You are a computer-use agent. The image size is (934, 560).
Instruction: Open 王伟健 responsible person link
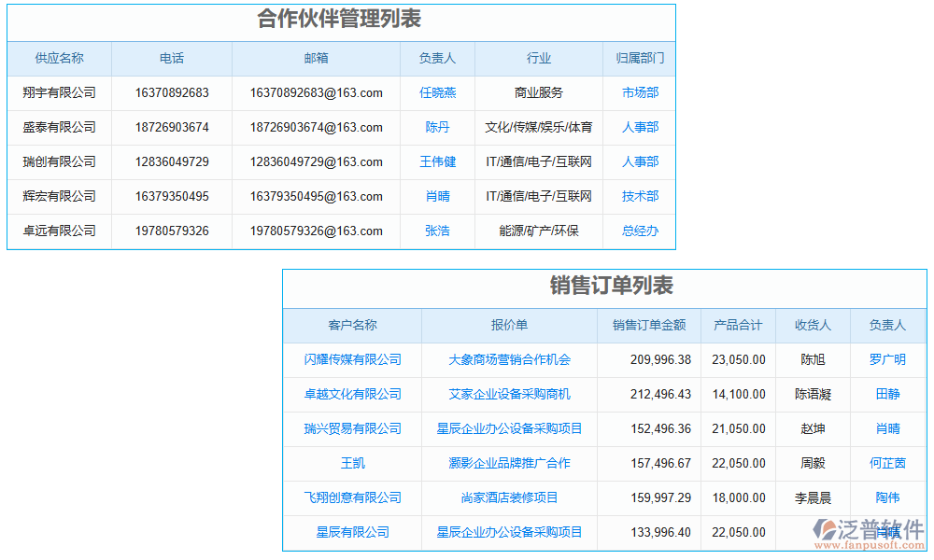click(x=437, y=161)
